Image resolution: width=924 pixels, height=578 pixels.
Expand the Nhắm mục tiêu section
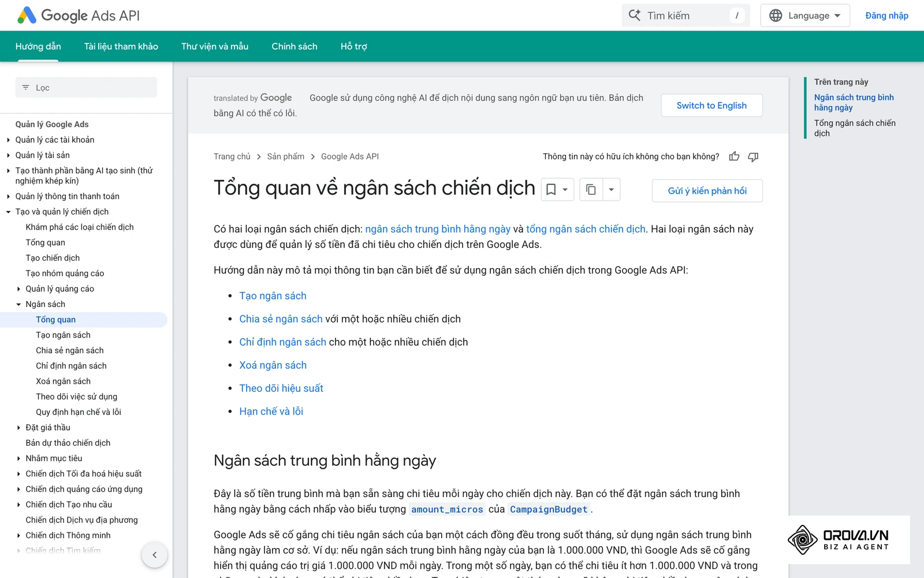click(x=18, y=458)
